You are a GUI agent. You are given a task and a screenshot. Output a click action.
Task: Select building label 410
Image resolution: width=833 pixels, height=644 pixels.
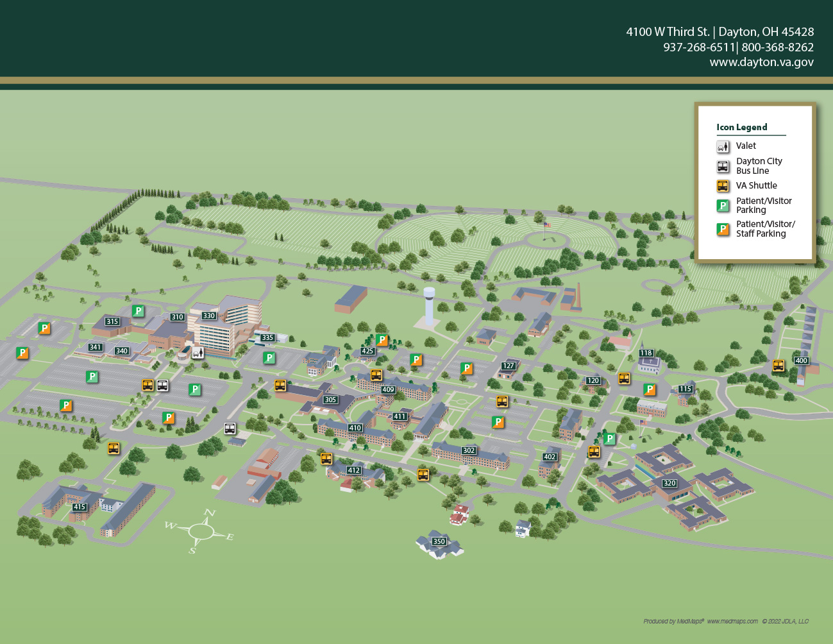355,428
